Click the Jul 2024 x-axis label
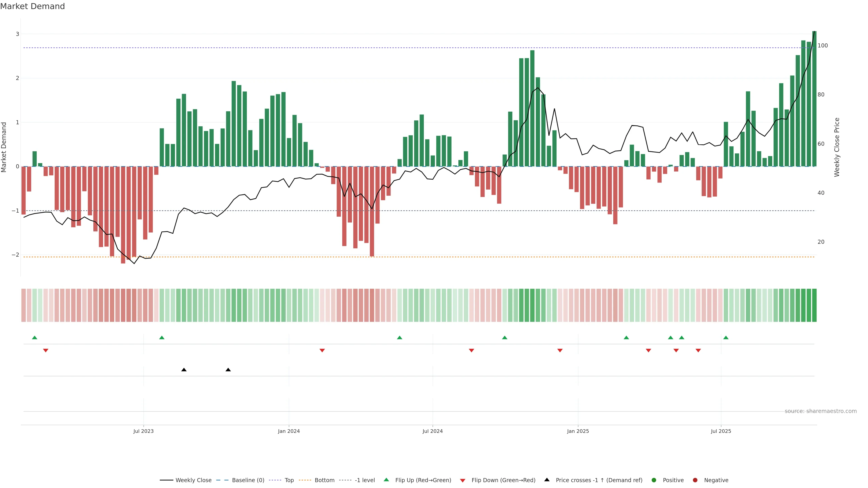The image size is (868, 488). click(x=432, y=431)
